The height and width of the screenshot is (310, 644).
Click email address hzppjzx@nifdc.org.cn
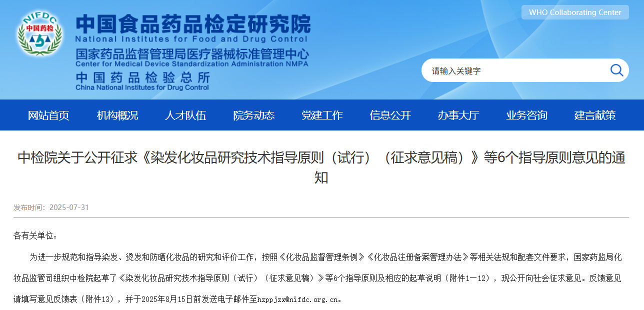coord(298,300)
